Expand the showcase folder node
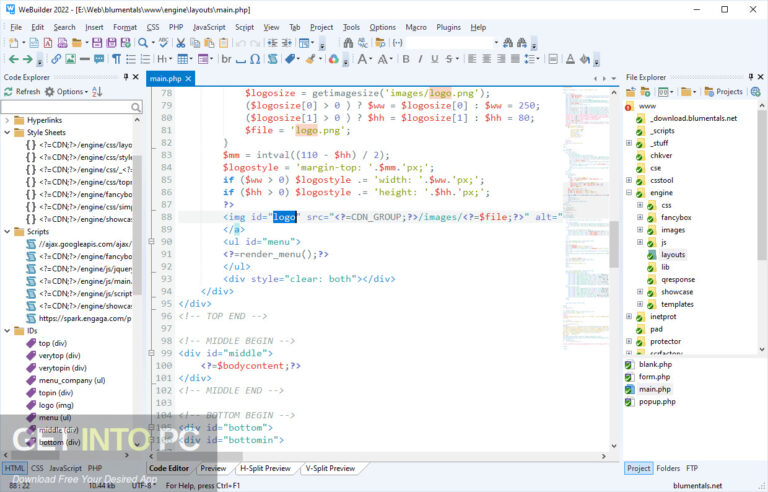Screen dimensions: 768x492 pyautogui.click(x=640, y=292)
